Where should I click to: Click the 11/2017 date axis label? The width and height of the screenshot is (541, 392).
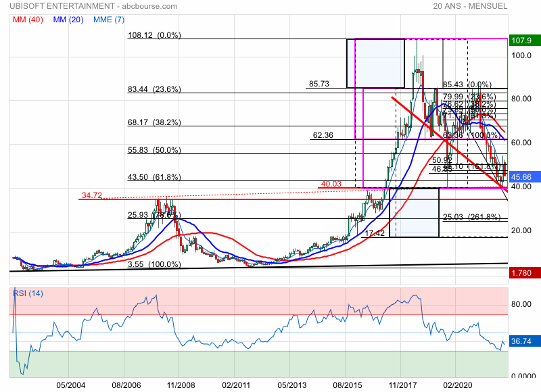402,385
